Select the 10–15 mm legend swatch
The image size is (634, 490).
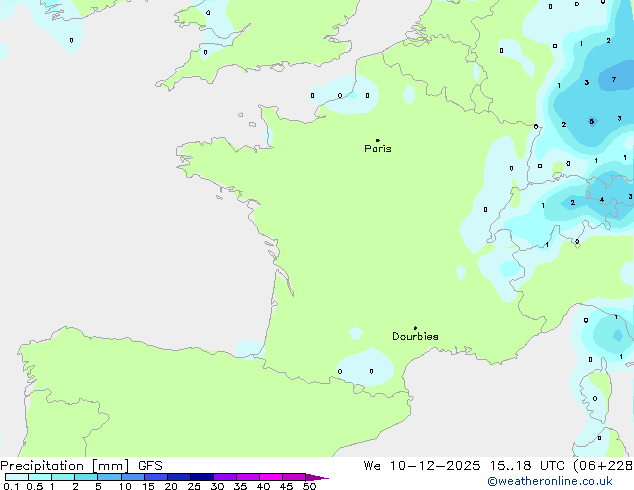[x=133, y=477]
